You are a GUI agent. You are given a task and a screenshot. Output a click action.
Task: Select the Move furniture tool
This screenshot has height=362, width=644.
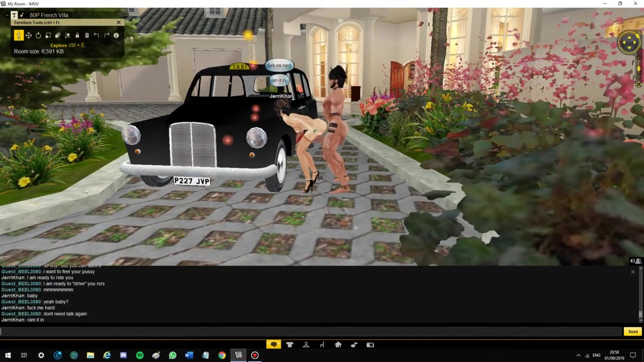coord(28,35)
